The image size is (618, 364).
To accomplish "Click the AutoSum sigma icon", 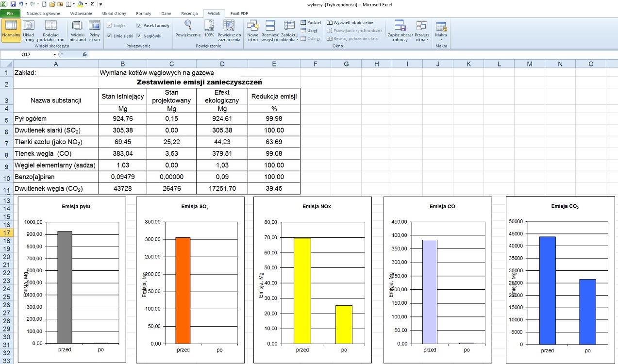I will (x=92, y=4).
